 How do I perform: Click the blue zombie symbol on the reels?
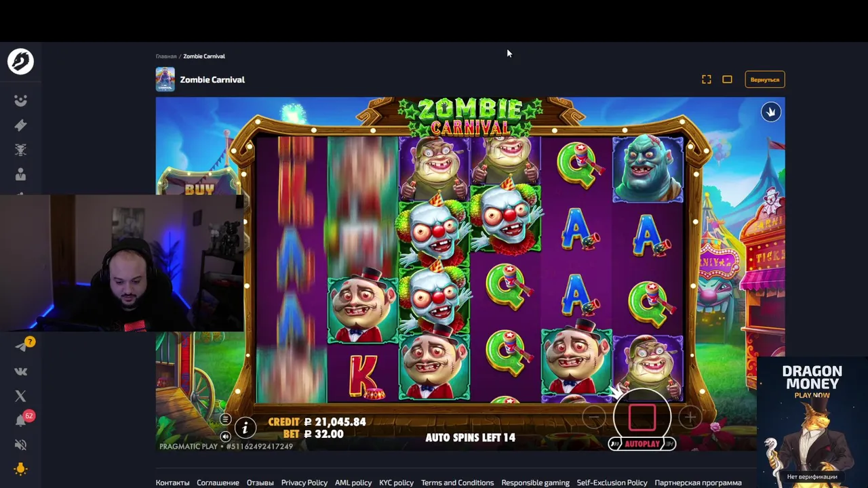[x=648, y=169]
